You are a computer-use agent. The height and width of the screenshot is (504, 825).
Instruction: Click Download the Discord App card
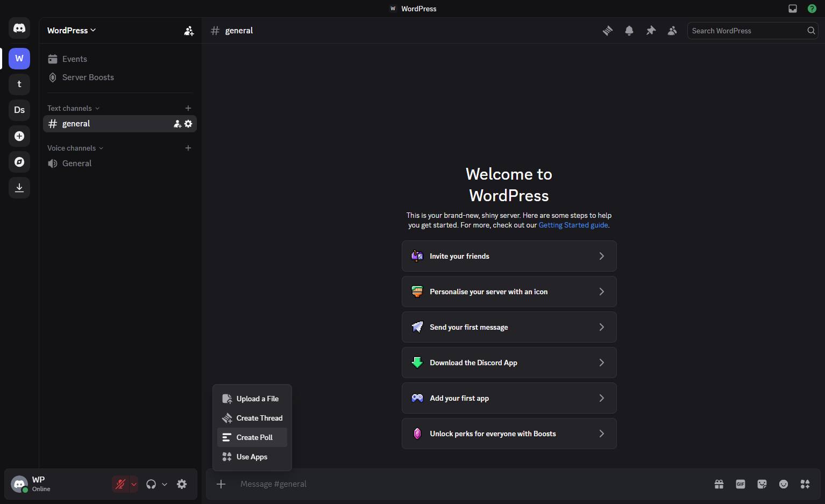tap(509, 363)
